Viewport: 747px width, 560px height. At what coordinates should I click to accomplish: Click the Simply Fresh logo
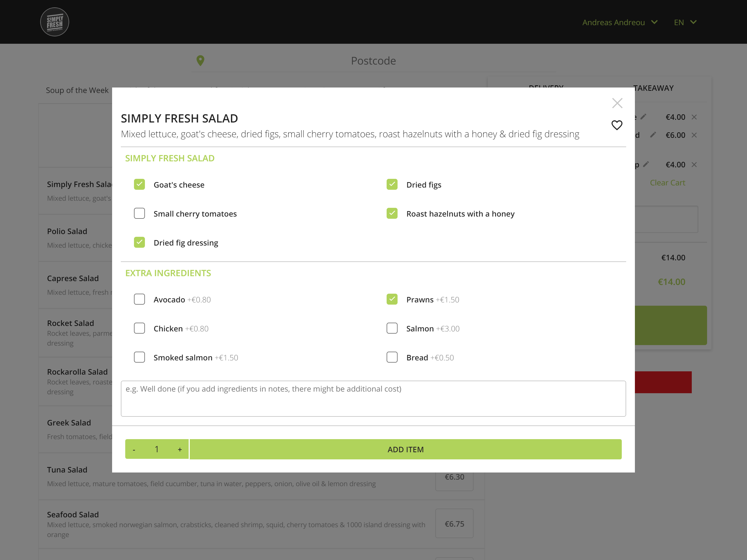pos(55,22)
